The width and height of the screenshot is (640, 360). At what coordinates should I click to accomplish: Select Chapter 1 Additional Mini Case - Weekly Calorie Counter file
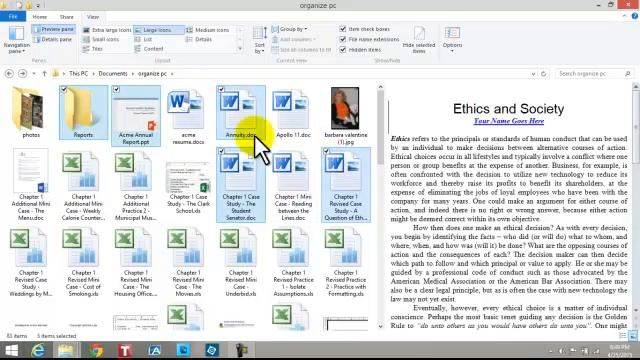[x=83, y=184]
